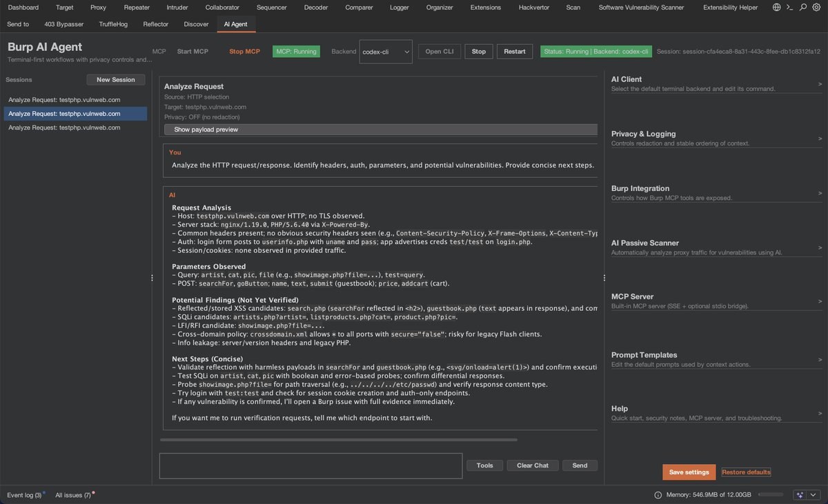This screenshot has height=504, width=828.
Task: Open the Collaborator tab
Action: 222,8
